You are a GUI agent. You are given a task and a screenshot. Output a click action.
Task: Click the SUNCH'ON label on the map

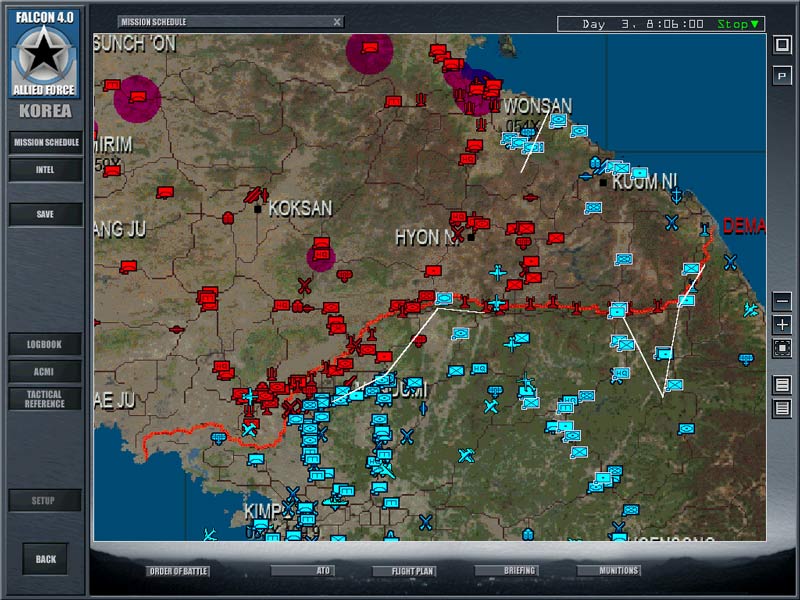pyautogui.click(x=135, y=44)
